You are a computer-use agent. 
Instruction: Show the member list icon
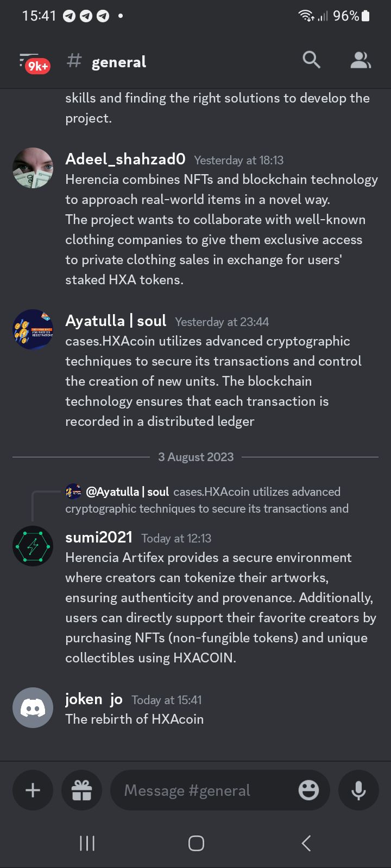tap(361, 60)
